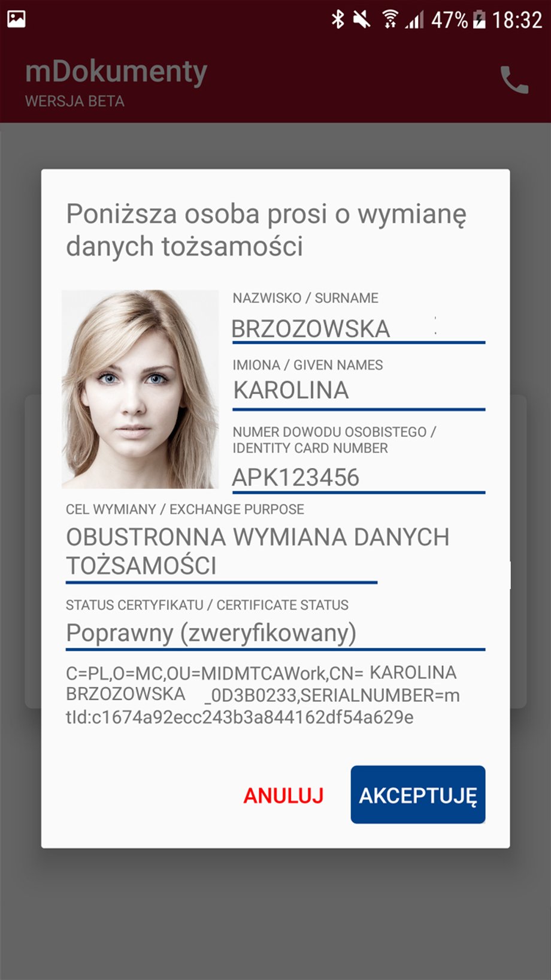This screenshot has width=551, height=980.
Task: Tap the exchange purpose field OBUSTRONNA WYMIANA
Action: pos(258,552)
